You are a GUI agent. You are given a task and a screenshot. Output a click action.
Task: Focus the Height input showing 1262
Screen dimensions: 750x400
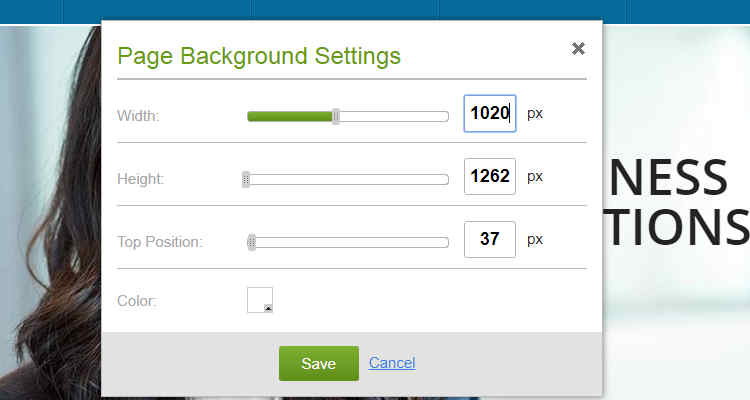click(x=489, y=177)
